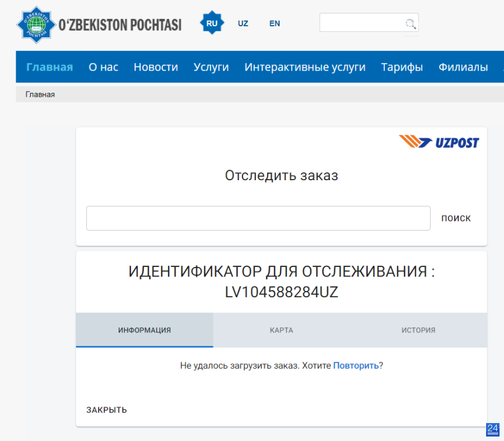The width and height of the screenshot is (504, 441).
Task: Focus the tracking number input field
Action: [258, 218]
